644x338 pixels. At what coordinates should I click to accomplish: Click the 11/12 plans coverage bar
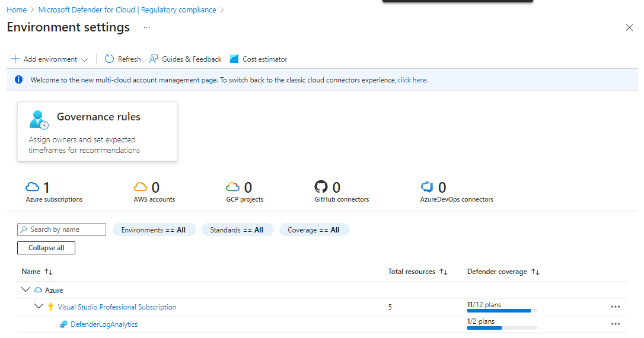tap(501, 310)
